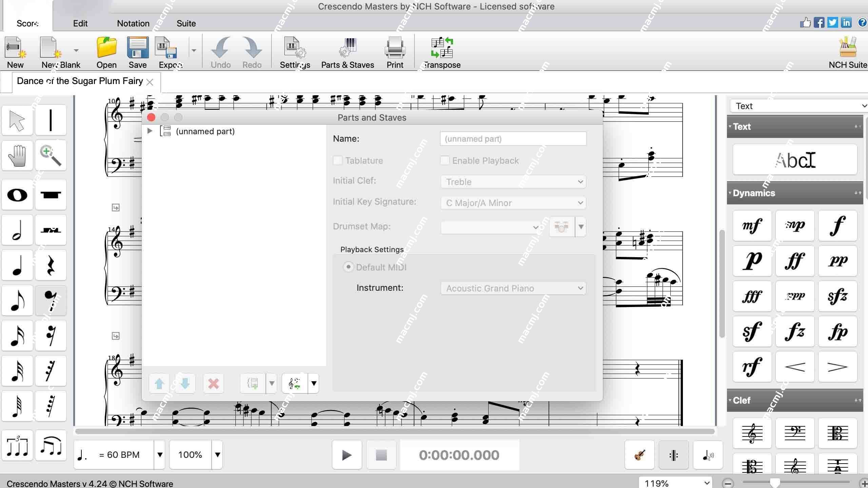Viewport: 868px width, 488px height.
Task: Switch to the Edit tab
Action: click(x=80, y=23)
